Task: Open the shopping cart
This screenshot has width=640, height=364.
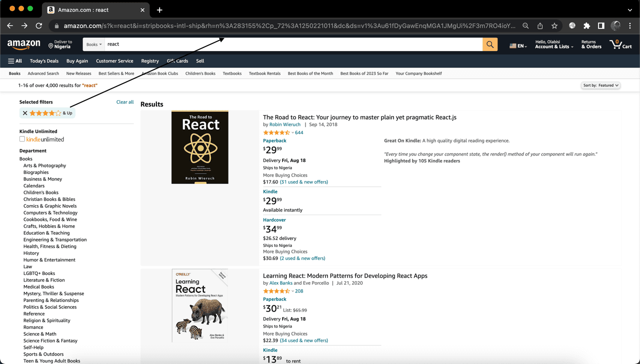Action: 621,44
